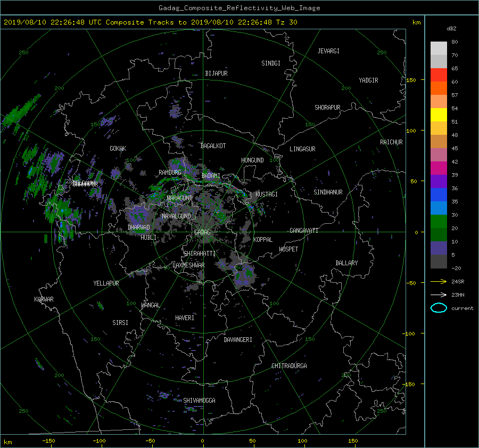Click the KUSTAGI city label
The image size is (479, 448).
pos(267,194)
